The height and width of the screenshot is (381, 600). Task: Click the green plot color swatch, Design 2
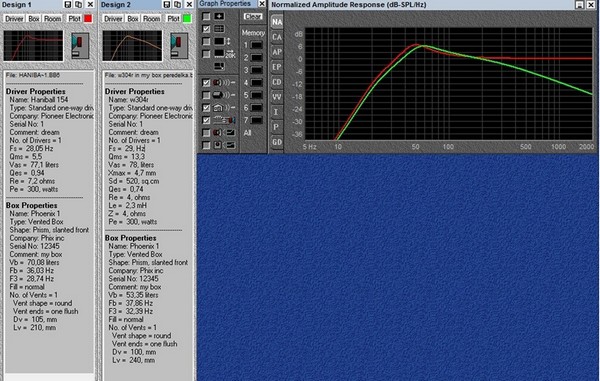(187, 19)
